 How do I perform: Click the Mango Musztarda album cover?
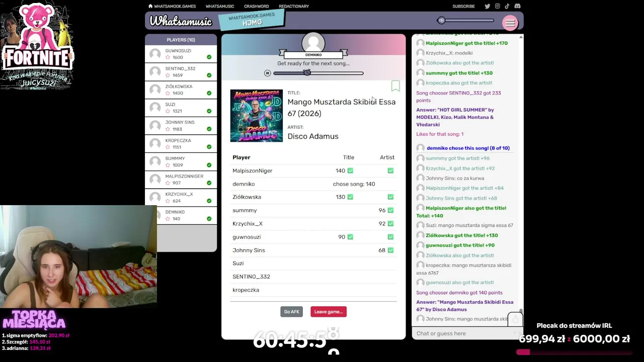click(257, 116)
